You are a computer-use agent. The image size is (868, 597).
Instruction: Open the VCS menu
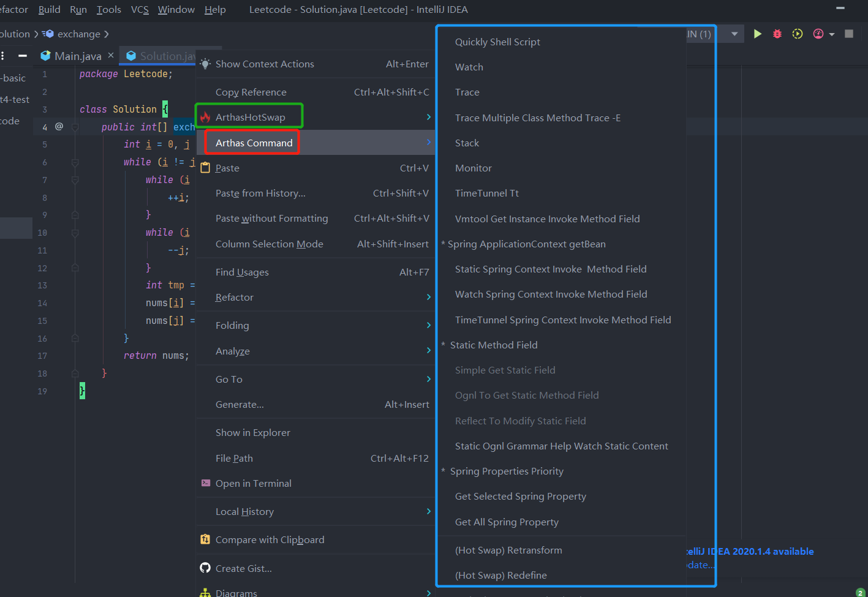point(140,9)
